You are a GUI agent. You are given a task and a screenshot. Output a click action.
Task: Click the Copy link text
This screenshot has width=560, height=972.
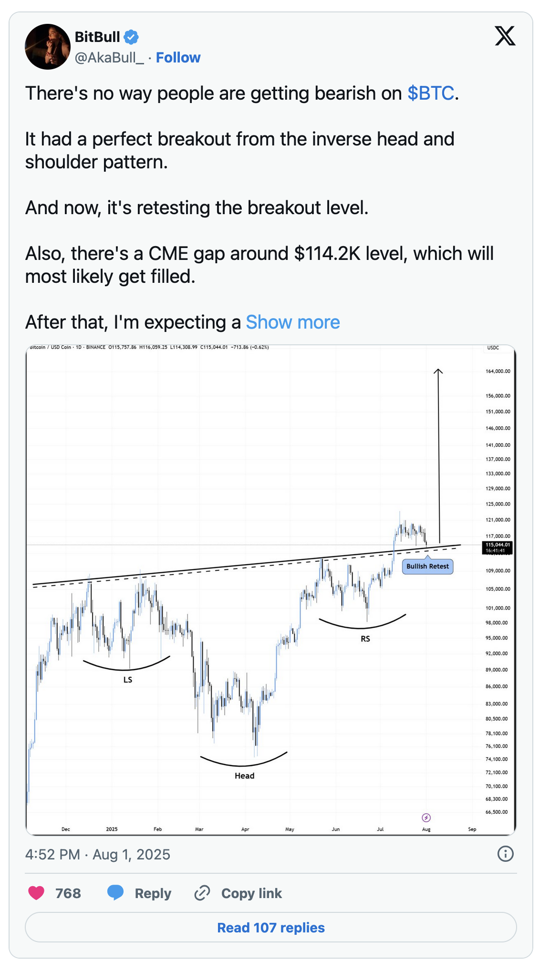pyautogui.click(x=251, y=893)
